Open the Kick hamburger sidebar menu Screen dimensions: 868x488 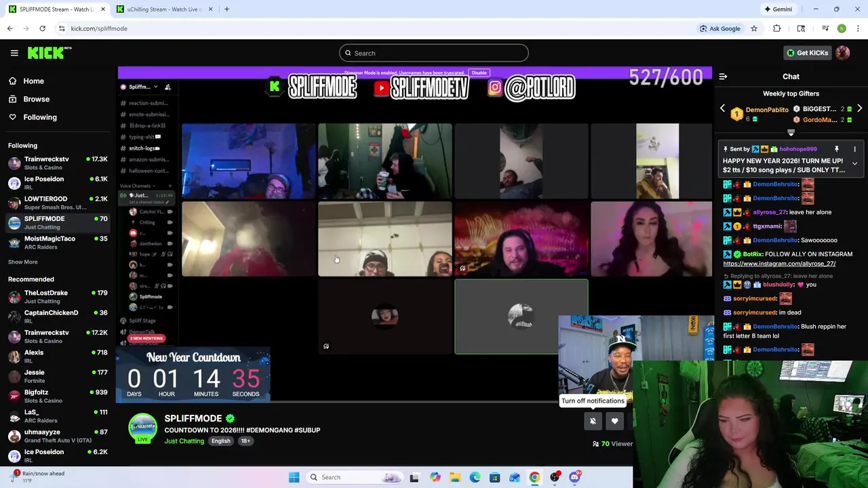pos(14,53)
